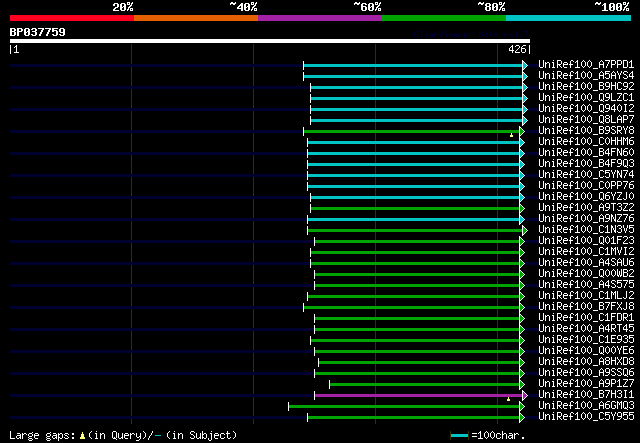Click the query end position label 426

click(517, 49)
